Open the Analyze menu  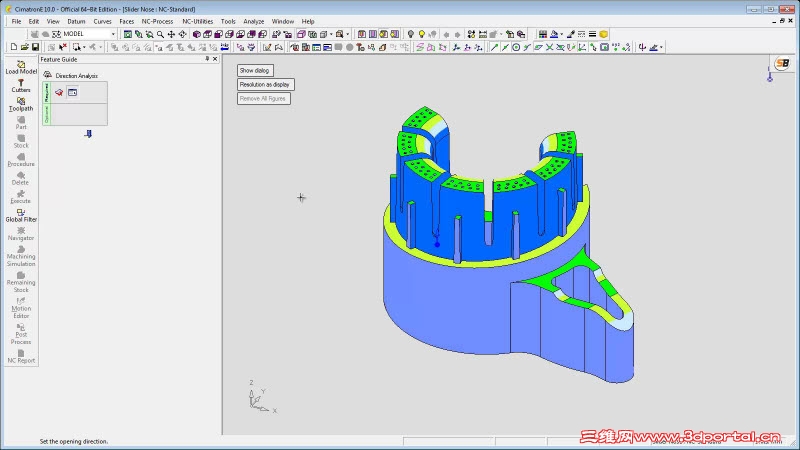pyautogui.click(x=254, y=21)
